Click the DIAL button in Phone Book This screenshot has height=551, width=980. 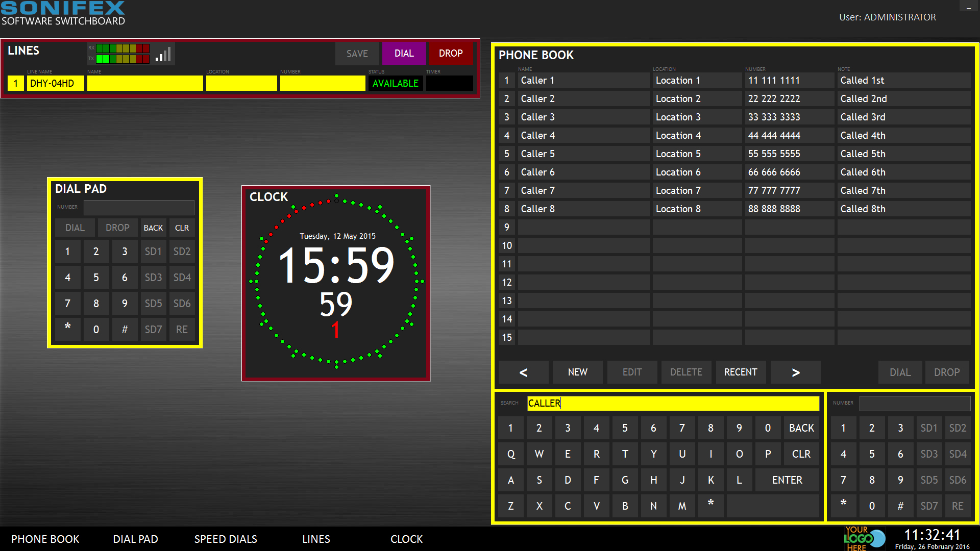click(900, 372)
